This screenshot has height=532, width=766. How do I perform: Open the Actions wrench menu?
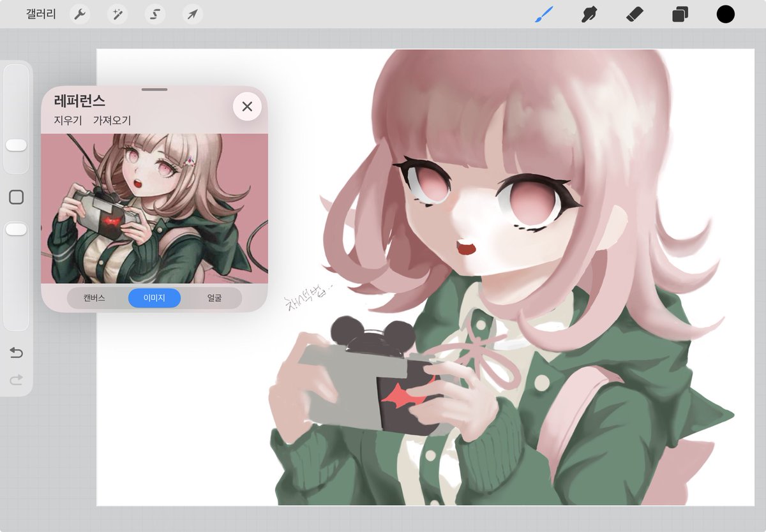pyautogui.click(x=79, y=14)
